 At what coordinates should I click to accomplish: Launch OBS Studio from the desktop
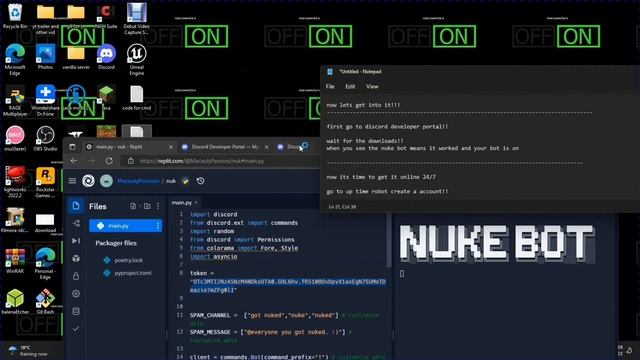[x=45, y=139]
